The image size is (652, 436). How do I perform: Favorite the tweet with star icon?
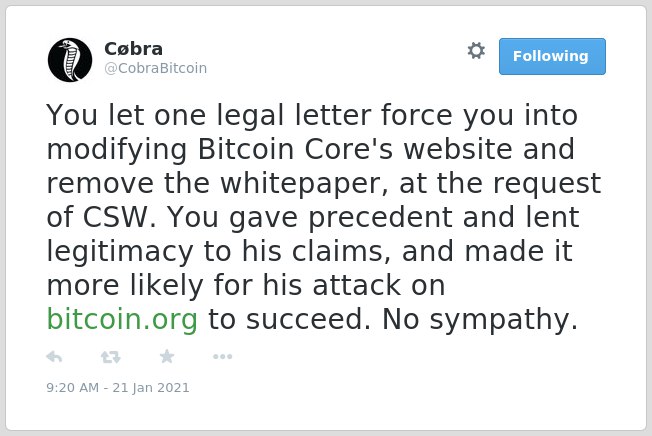[x=167, y=356]
